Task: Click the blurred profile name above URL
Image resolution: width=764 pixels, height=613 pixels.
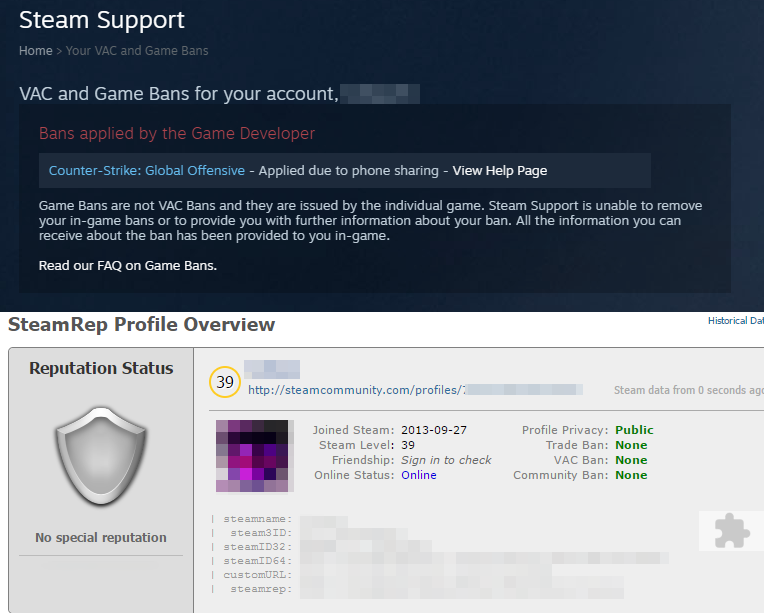Action: 272,369
